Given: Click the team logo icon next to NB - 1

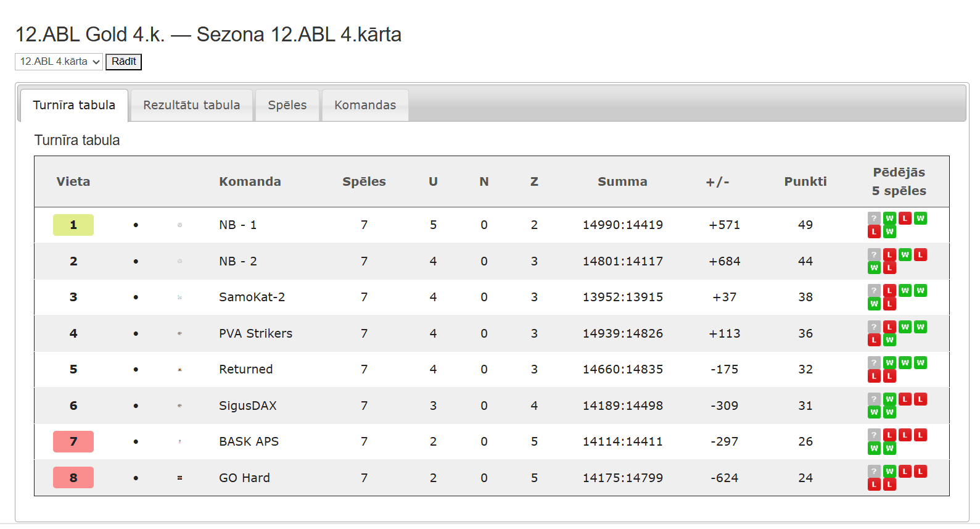Looking at the screenshot, I should [179, 225].
